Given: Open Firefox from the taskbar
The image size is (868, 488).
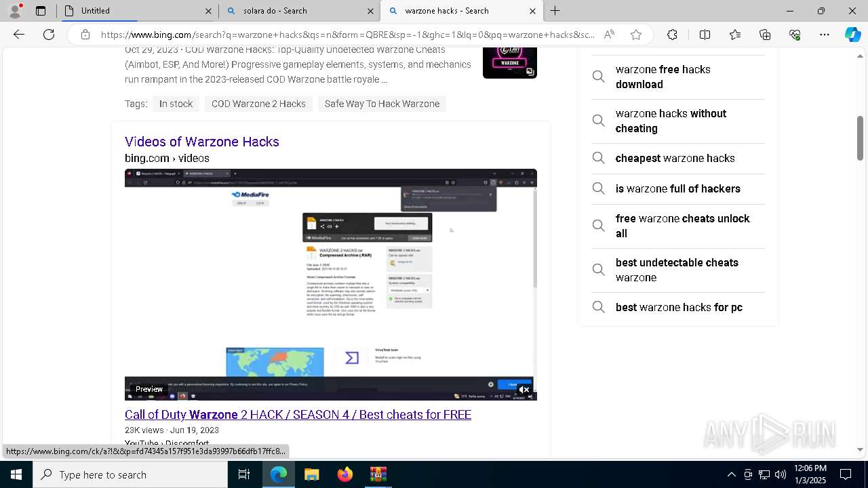Looking at the screenshot, I should 344,474.
